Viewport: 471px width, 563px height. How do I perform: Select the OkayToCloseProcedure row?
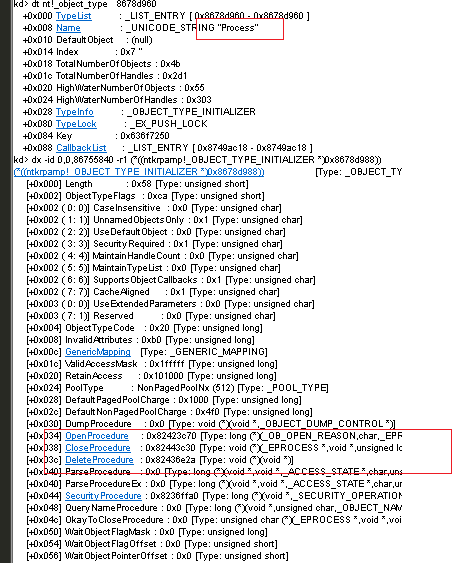[214, 520]
